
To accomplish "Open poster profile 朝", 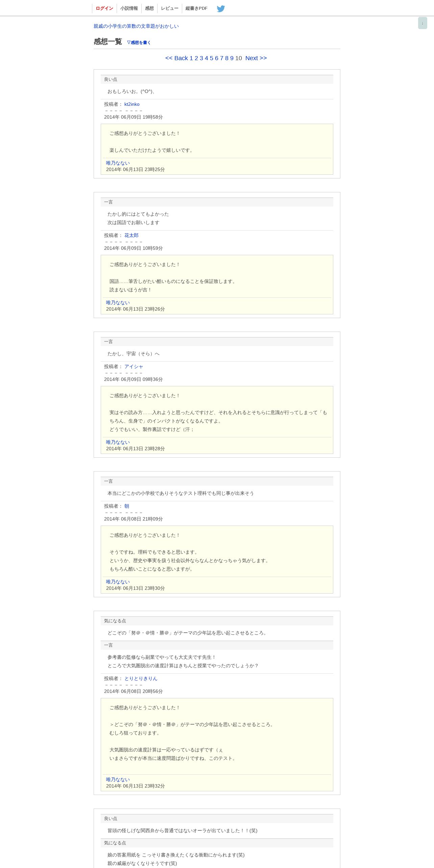I will pos(127,506).
